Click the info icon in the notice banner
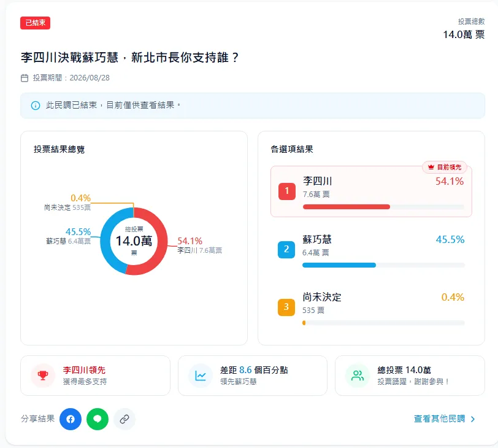Screen dimensions: 498x448 click(x=36, y=106)
